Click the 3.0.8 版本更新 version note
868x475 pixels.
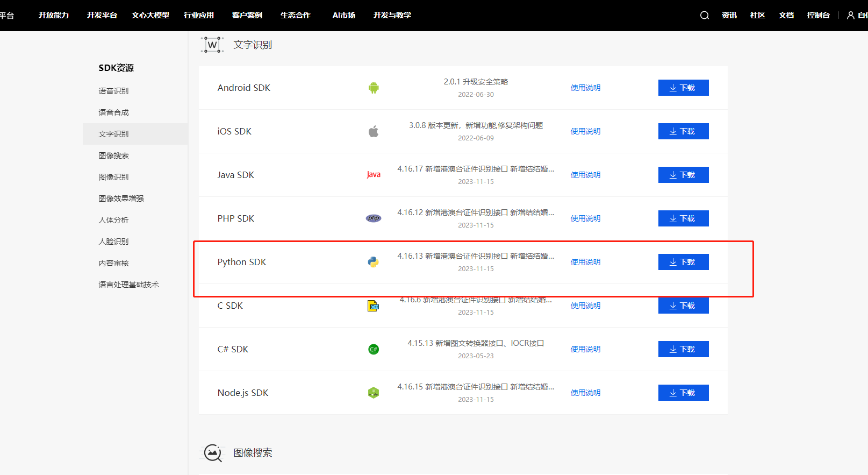(476, 125)
